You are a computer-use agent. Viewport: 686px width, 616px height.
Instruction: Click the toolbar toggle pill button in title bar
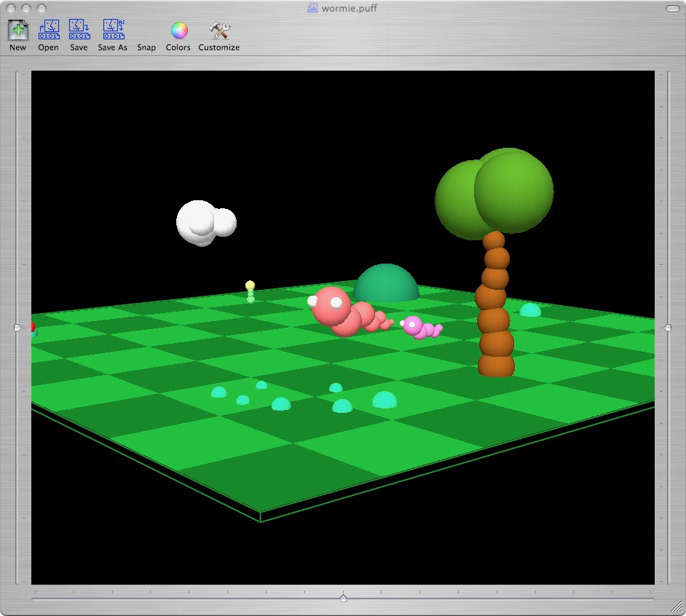(x=672, y=9)
